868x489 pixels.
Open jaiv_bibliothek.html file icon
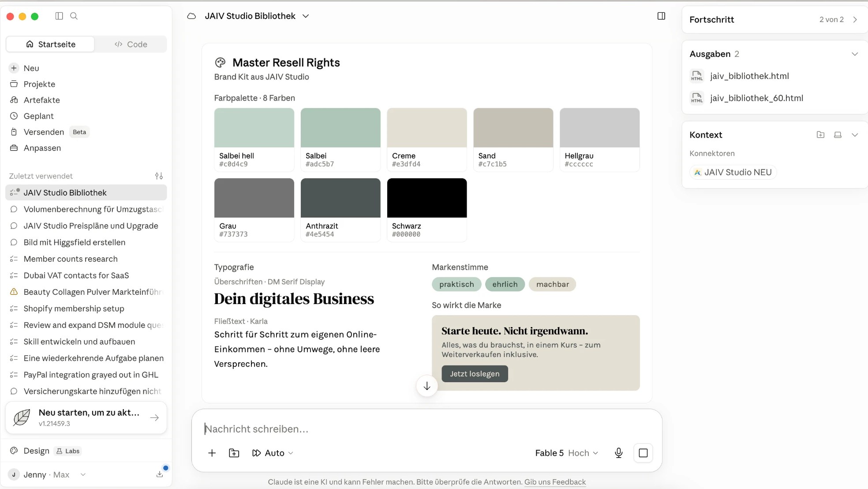697,76
